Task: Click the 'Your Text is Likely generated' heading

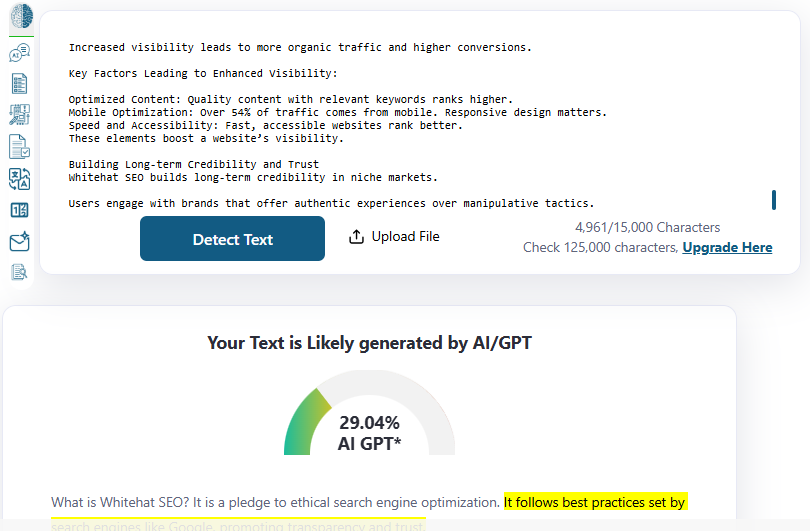Action: pyautogui.click(x=369, y=343)
